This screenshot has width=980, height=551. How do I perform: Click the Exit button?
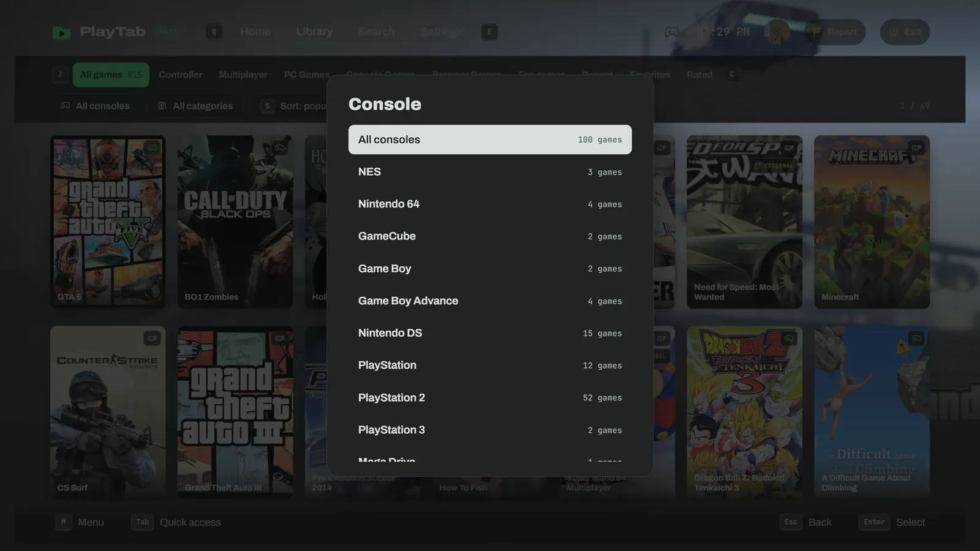905,32
